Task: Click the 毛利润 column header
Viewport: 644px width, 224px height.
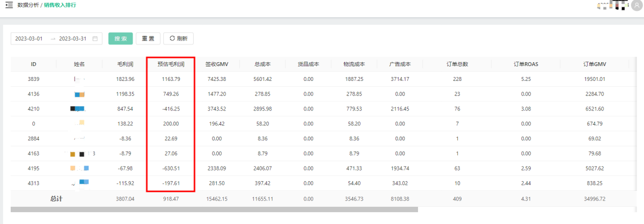Action: point(125,64)
